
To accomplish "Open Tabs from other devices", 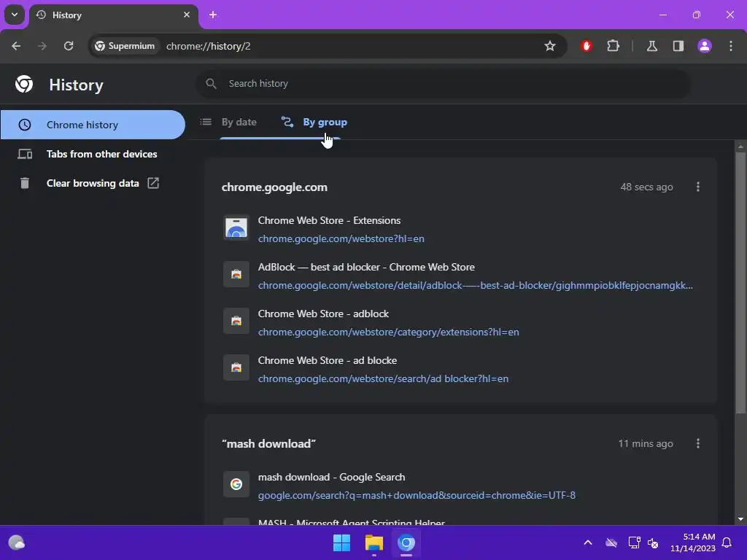I will point(93,154).
